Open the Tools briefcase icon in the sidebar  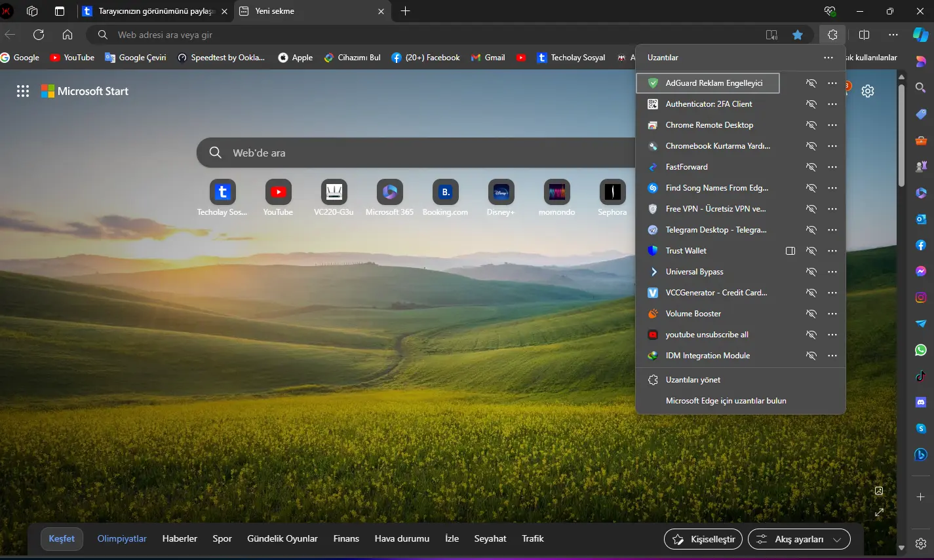(921, 140)
